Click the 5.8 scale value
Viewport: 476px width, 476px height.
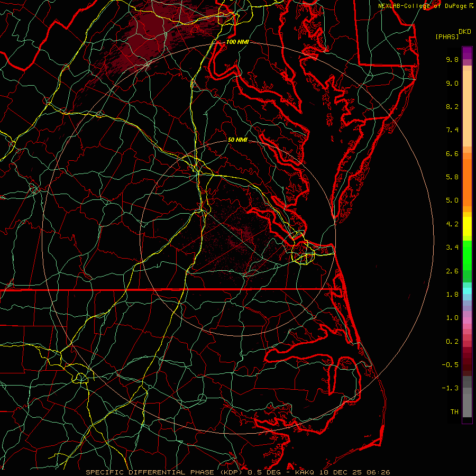coord(452,177)
